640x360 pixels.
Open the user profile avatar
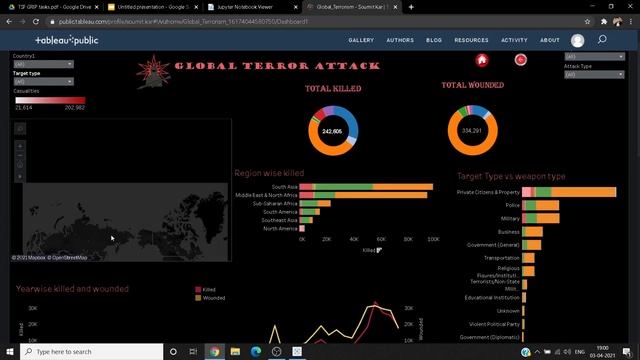tap(578, 40)
